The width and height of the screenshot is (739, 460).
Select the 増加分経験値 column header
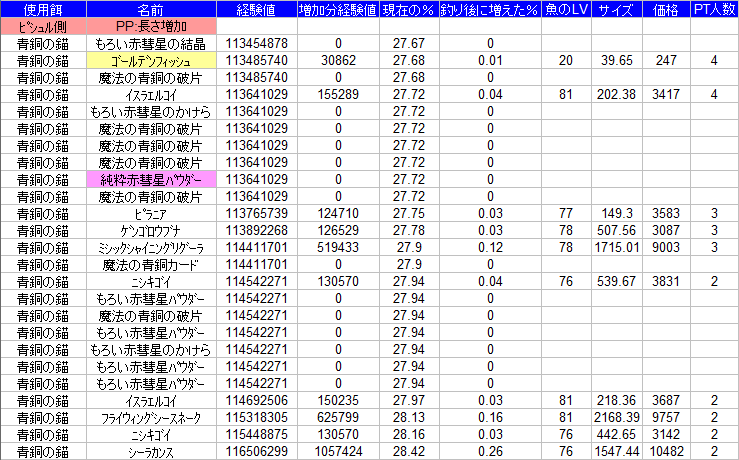point(337,9)
